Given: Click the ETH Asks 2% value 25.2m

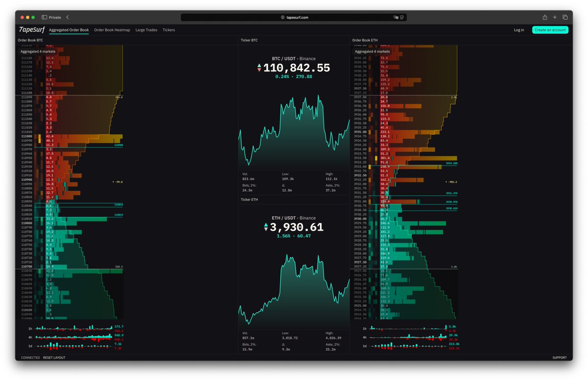Looking at the screenshot, I should coord(331,349).
